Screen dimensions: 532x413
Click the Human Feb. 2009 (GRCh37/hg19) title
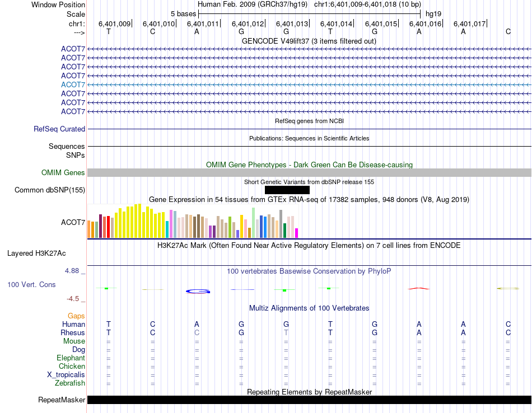click(x=253, y=4)
